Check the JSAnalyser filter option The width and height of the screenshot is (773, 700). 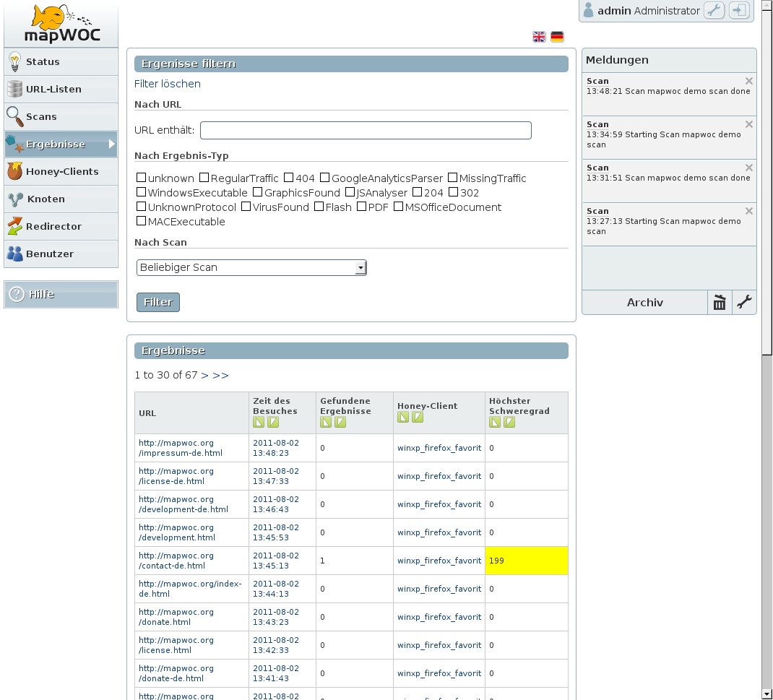tap(350, 193)
